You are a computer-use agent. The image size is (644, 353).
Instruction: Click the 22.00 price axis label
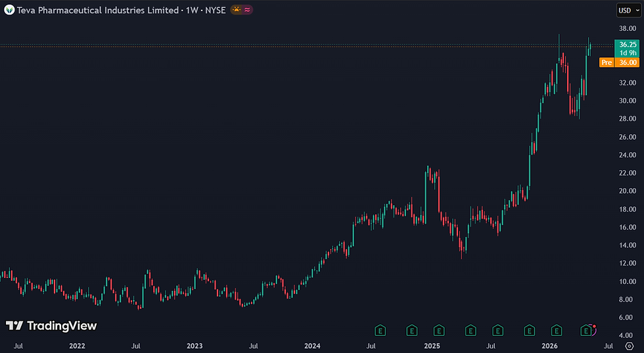(x=628, y=173)
